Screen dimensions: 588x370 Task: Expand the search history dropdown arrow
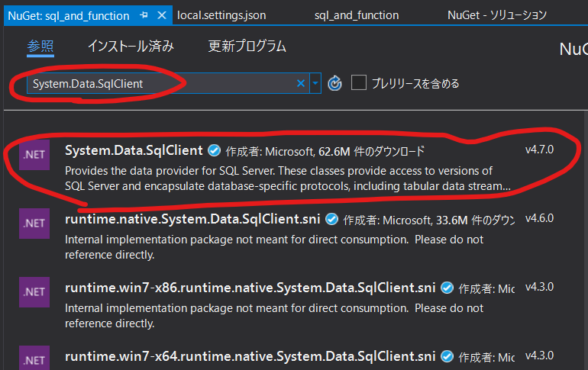tap(315, 83)
